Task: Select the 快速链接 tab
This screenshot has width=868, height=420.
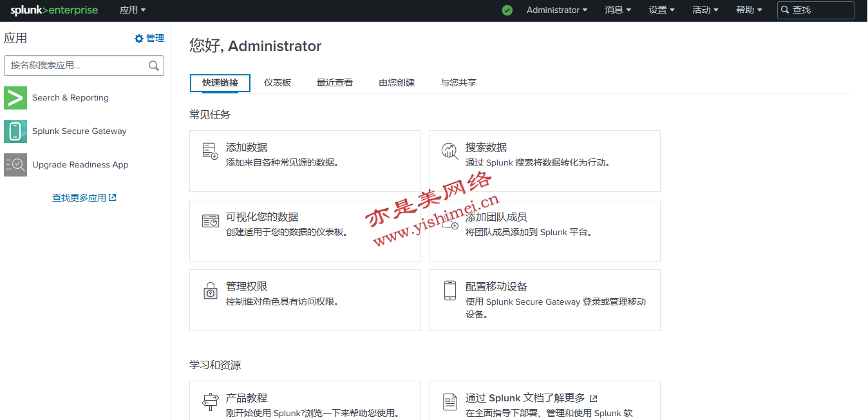Action: (x=220, y=83)
